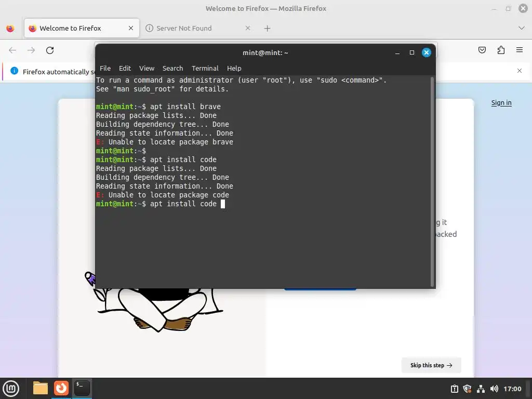Image resolution: width=532 pixels, height=399 pixels.
Task: Open Files manager from the panel
Action: pos(41,388)
